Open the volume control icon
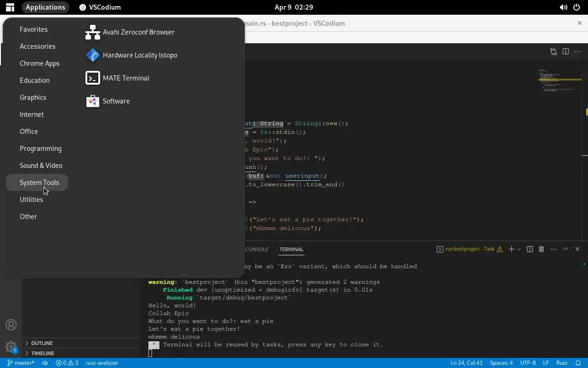The width and height of the screenshot is (588, 368). click(563, 7)
